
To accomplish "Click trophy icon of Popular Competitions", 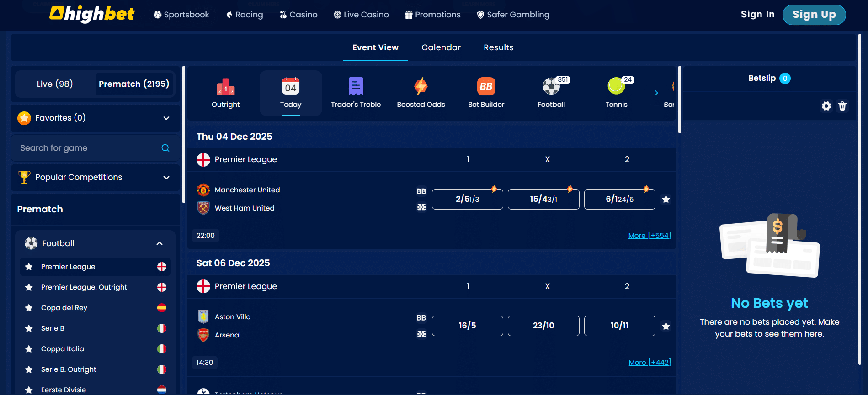I will point(24,177).
